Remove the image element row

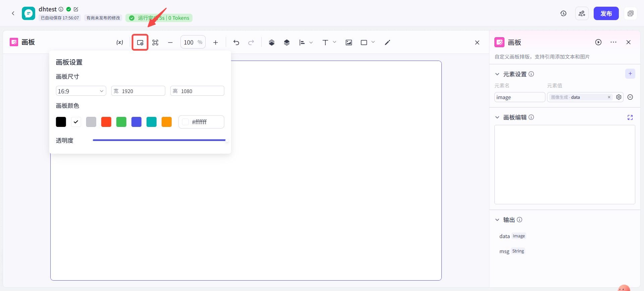630,97
